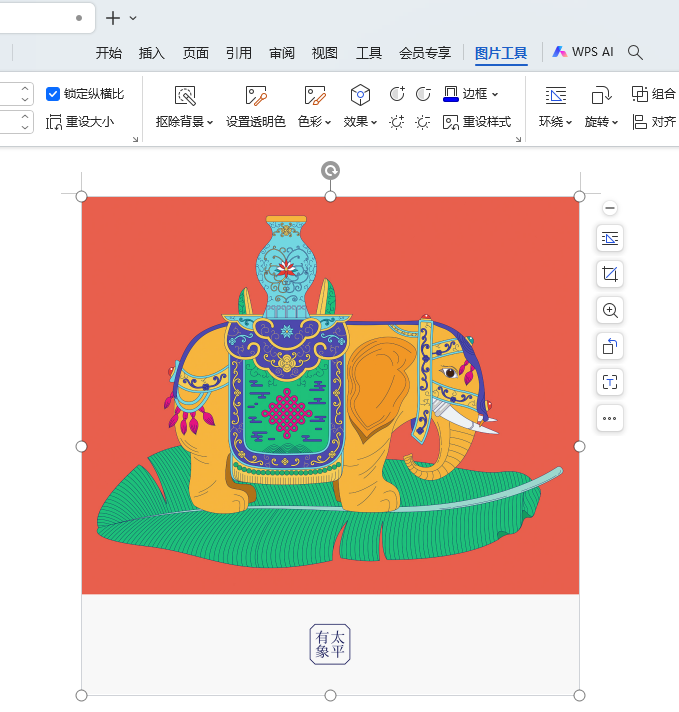Click the 环绕 wrap icon in ribbon
Viewport: 679px width, 712px height.
pos(556,96)
